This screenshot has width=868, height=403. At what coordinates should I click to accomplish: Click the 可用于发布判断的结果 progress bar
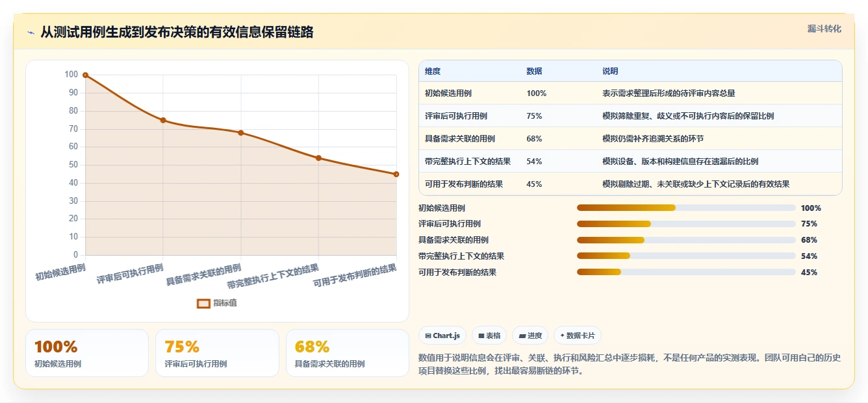point(686,273)
